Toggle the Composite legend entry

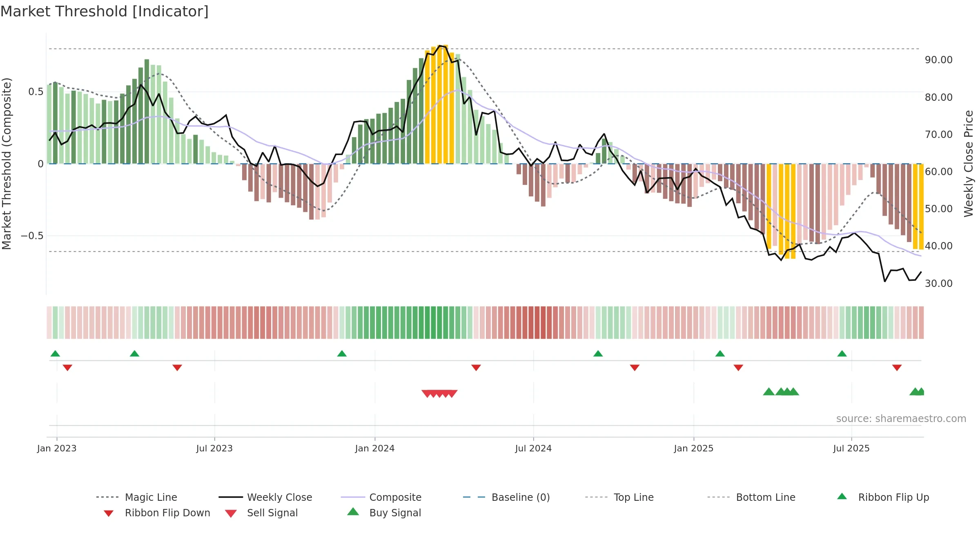[381, 497]
